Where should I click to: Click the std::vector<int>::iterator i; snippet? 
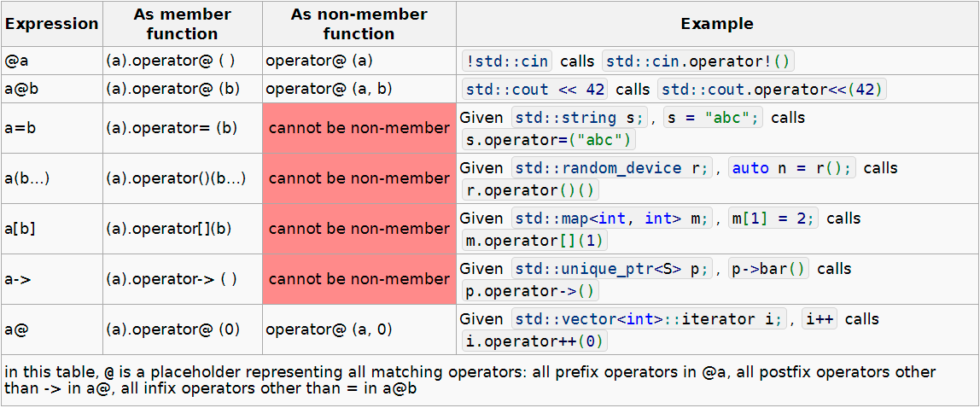tap(648, 319)
